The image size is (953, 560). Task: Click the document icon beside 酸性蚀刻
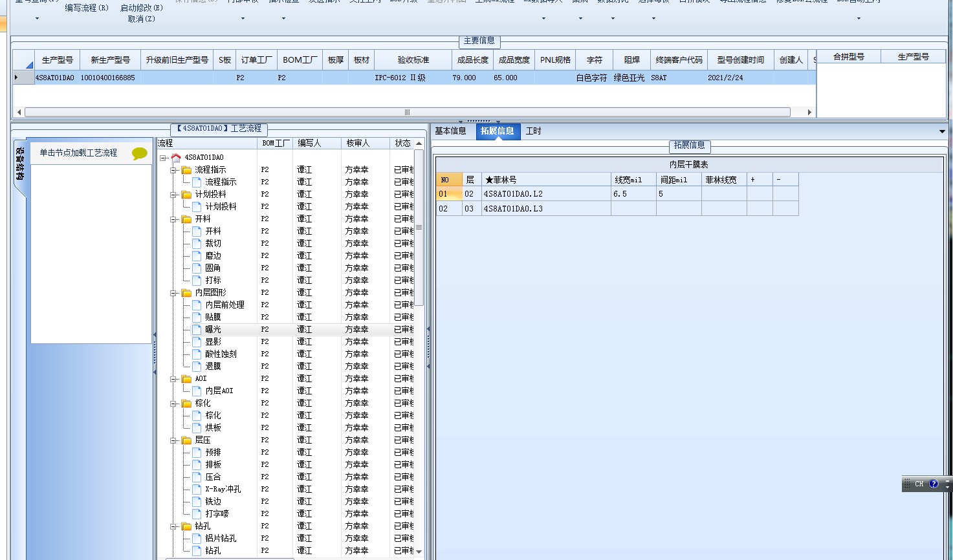197,354
